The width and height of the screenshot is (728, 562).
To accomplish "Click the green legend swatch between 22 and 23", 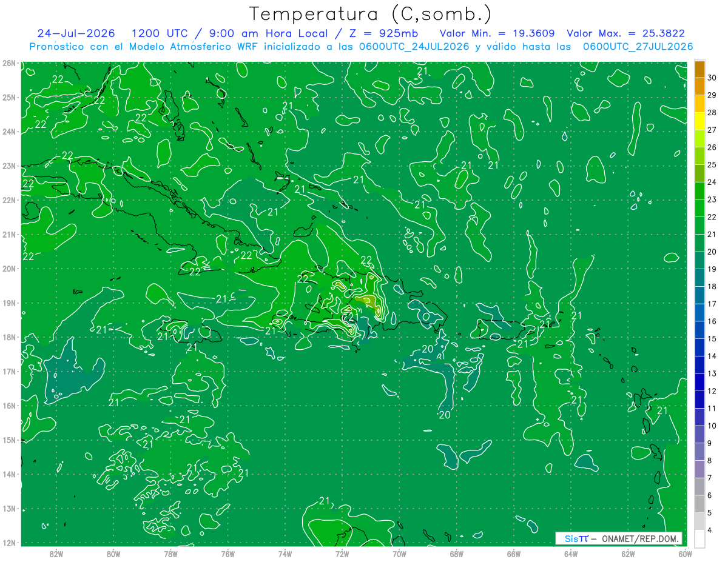I will pos(699,208).
